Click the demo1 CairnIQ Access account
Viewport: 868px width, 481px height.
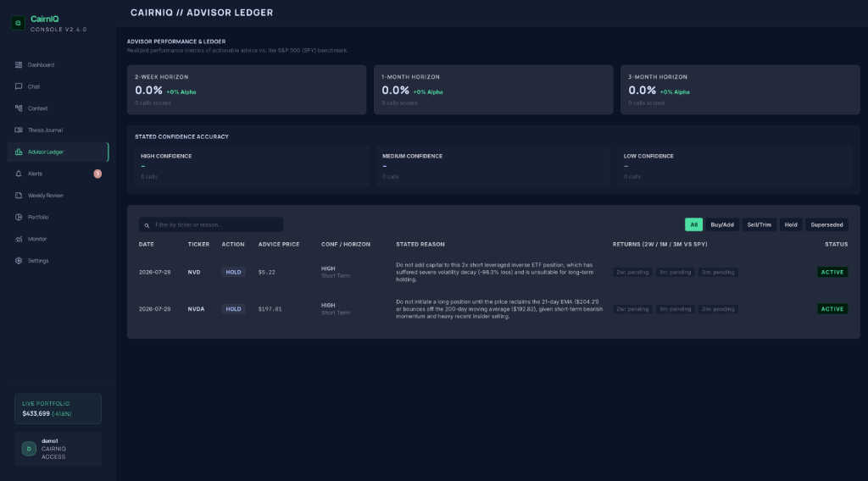(58, 448)
